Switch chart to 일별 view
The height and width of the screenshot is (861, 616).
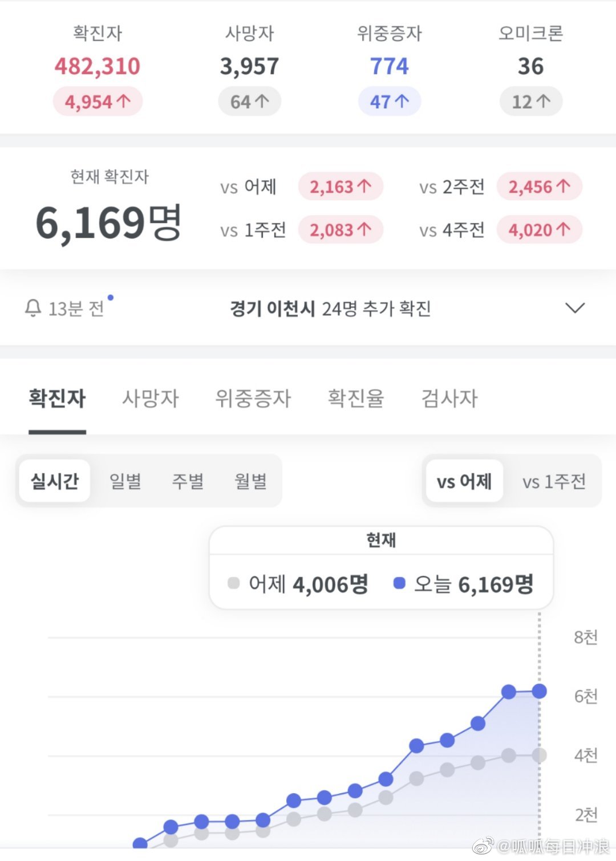[x=125, y=481]
